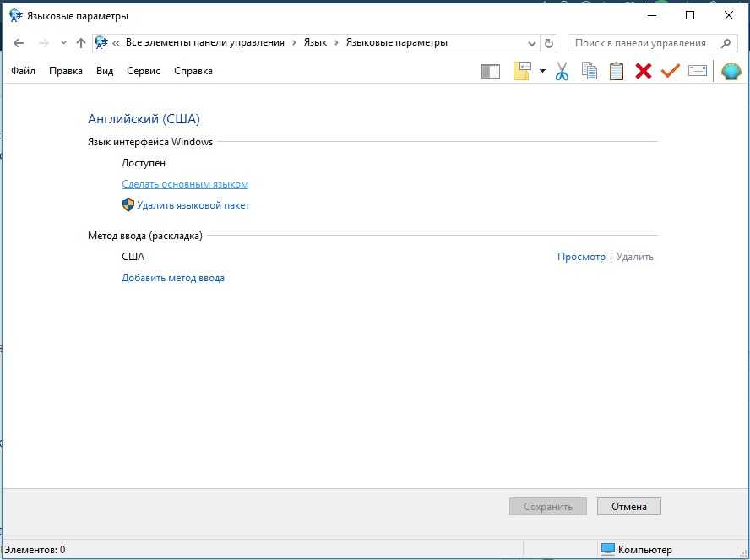Click the orange checkmark Properties icon
This screenshot has height=560, width=750.
[x=671, y=72]
